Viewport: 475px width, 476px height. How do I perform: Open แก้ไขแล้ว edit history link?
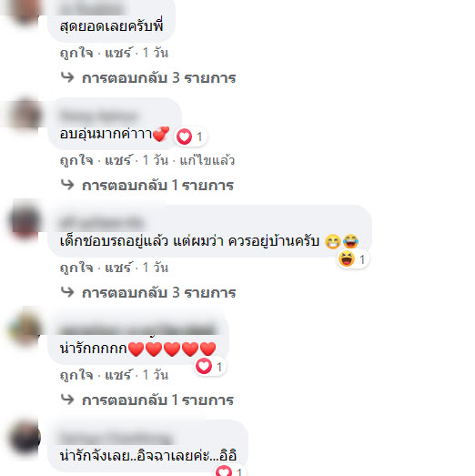click(x=207, y=160)
